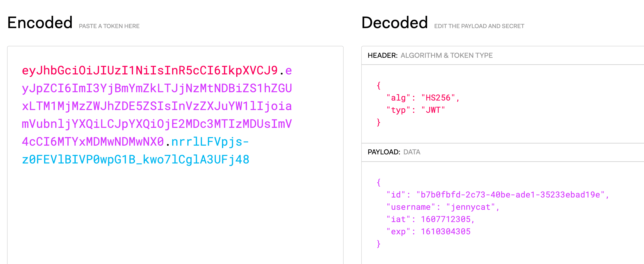The height and width of the screenshot is (264, 644).
Task: Click the "PASTE A TOKEN HERE" label
Action: [109, 26]
